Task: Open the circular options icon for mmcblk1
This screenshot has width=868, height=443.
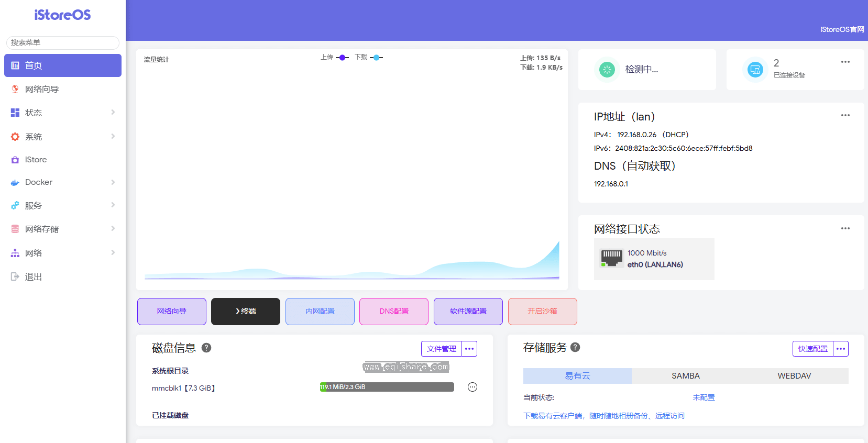Action: click(x=472, y=387)
